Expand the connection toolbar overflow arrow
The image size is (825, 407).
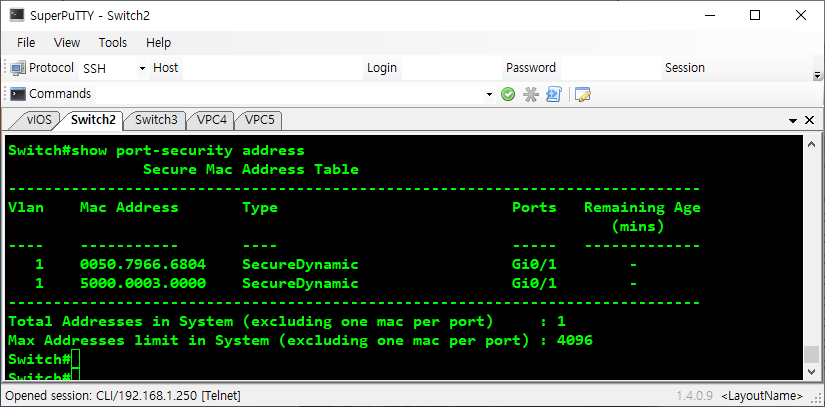click(817, 75)
